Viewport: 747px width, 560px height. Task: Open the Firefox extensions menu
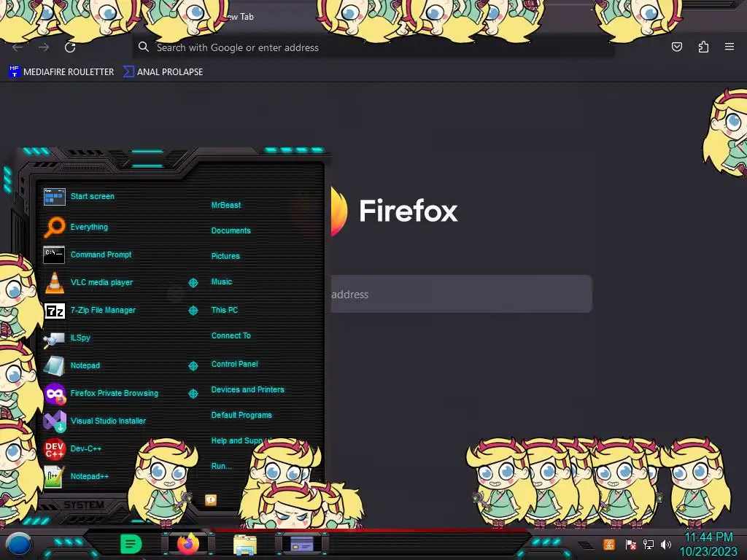pyautogui.click(x=703, y=47)
